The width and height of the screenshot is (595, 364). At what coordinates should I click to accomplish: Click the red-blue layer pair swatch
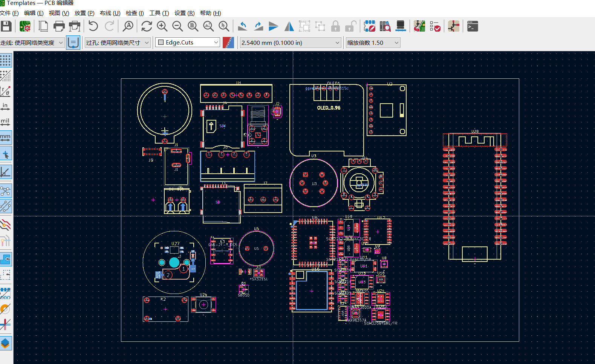coord(228,43)
